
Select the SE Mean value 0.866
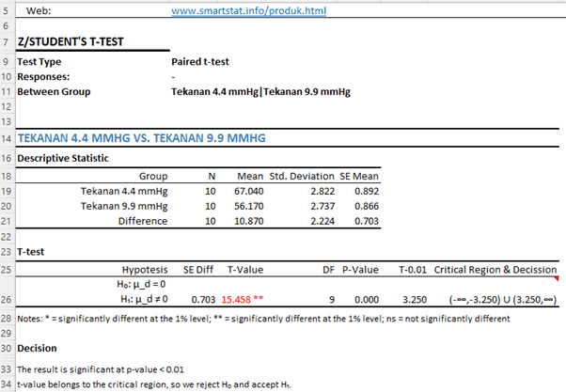tap(366, 206)
